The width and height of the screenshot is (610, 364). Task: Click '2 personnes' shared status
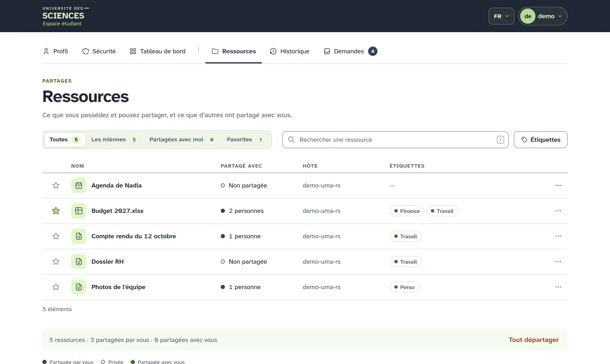(x=242, y=211)
